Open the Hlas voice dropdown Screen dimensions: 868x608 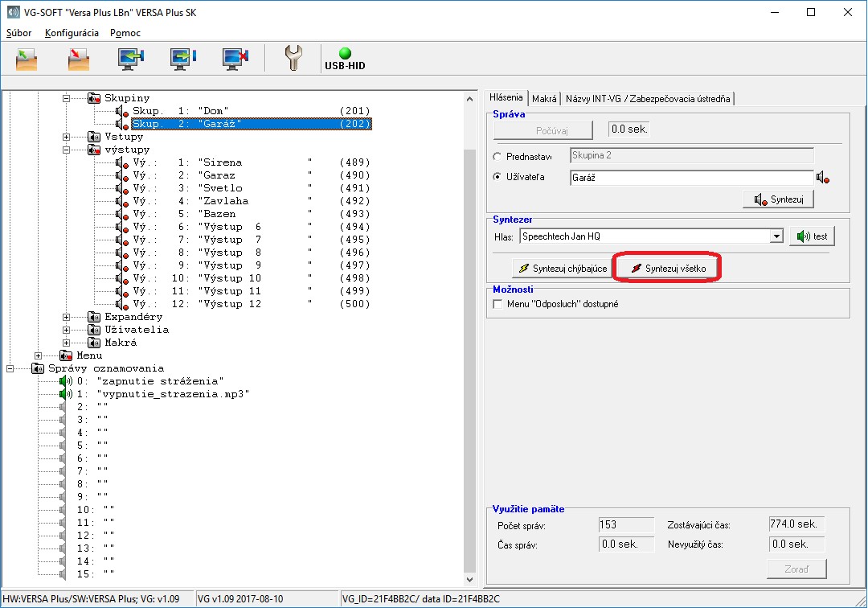click(x=776, y=236)
